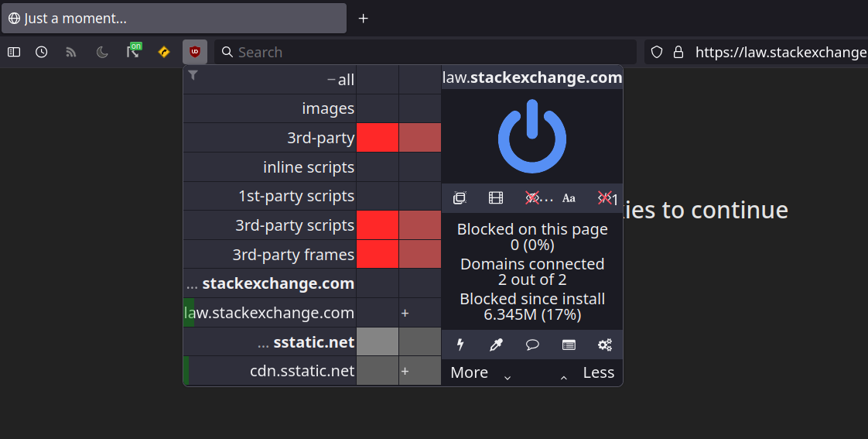Click the dim red local 3rd-party scripts cell
Viewport: 868px width, 439px height.
[x=420, y=225]
